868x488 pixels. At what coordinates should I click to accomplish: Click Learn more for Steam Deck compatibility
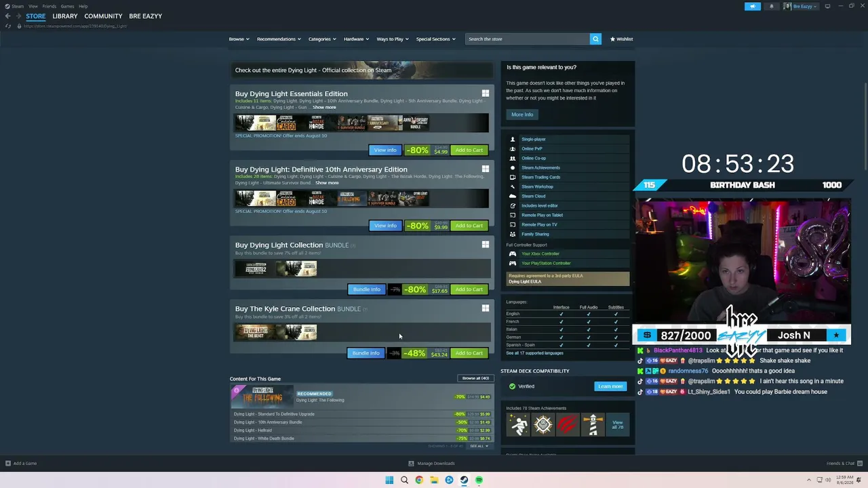point(610,386)
